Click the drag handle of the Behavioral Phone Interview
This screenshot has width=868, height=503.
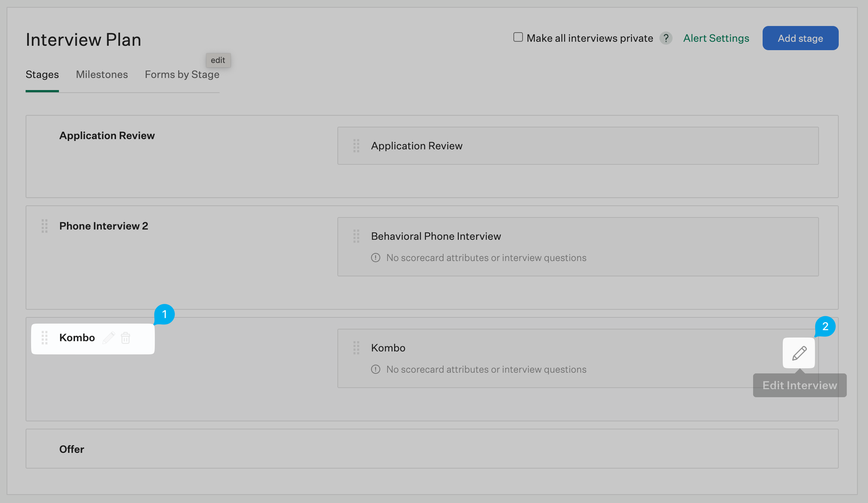pyautogui.click(x=356, y=236)
